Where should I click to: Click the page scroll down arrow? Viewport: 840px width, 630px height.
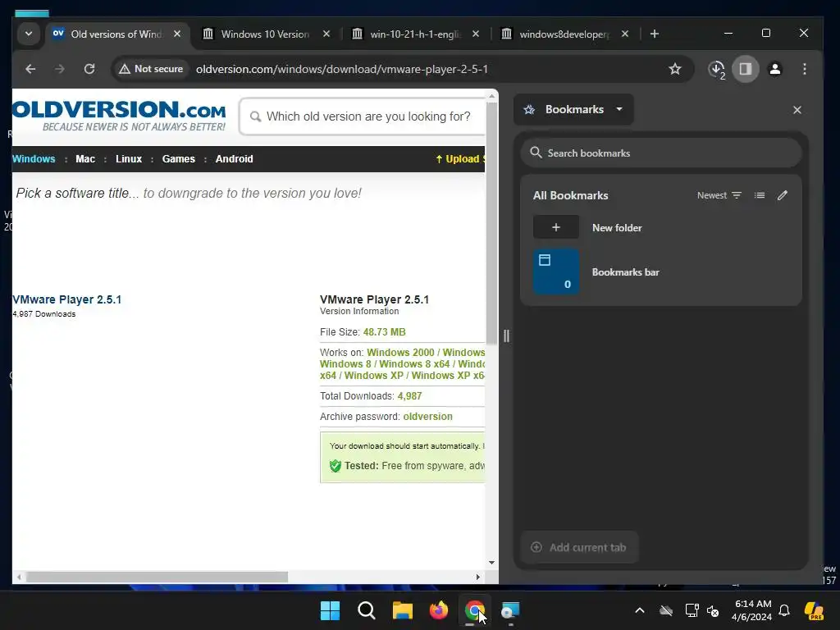tap(491, 563)
